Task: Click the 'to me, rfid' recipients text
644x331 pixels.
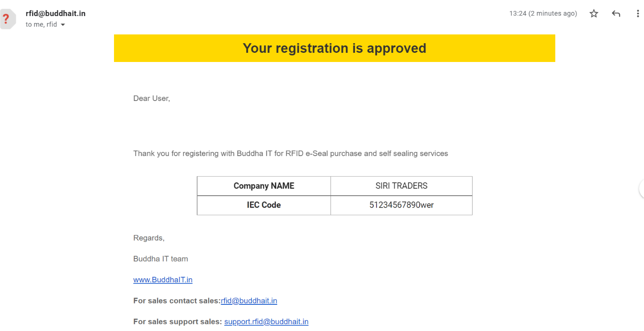Action: pos(41,25)
